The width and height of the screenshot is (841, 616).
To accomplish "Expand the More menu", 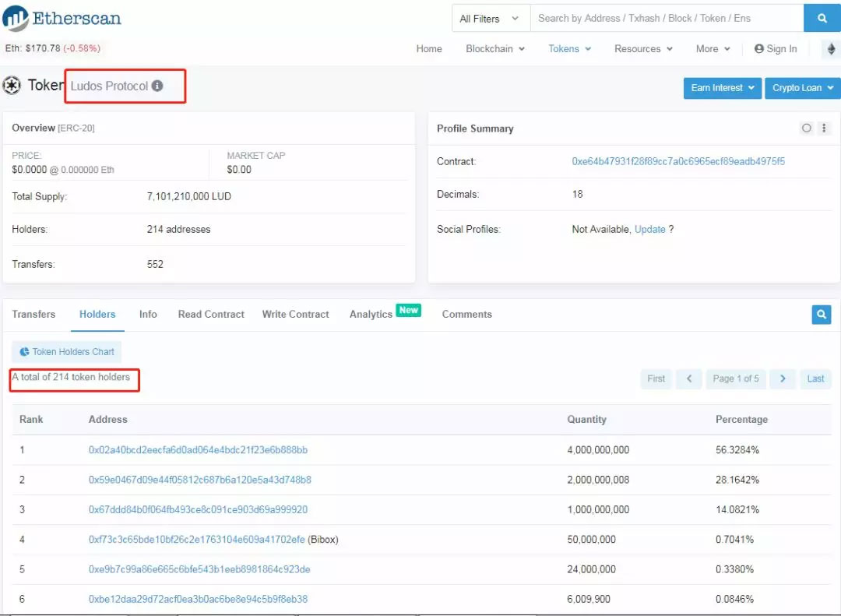I will tap(713, 49).
